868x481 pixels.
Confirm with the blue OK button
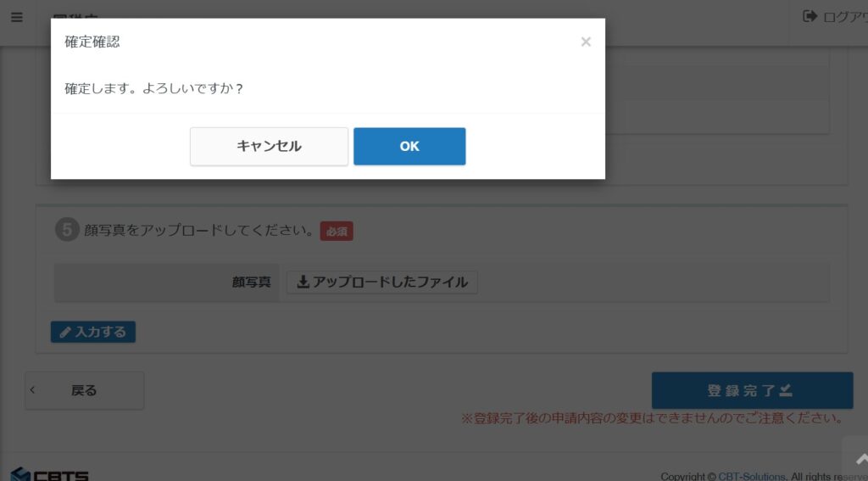[409, 146]
